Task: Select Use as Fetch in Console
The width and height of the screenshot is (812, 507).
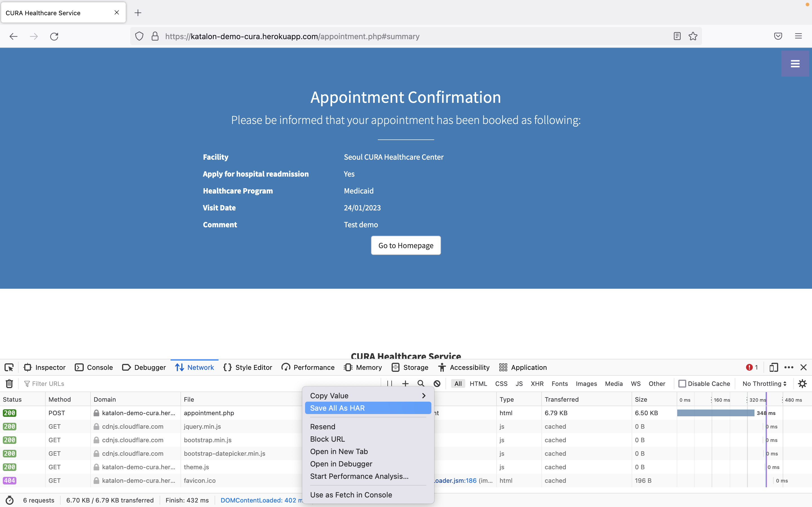Action: (351, 495)
